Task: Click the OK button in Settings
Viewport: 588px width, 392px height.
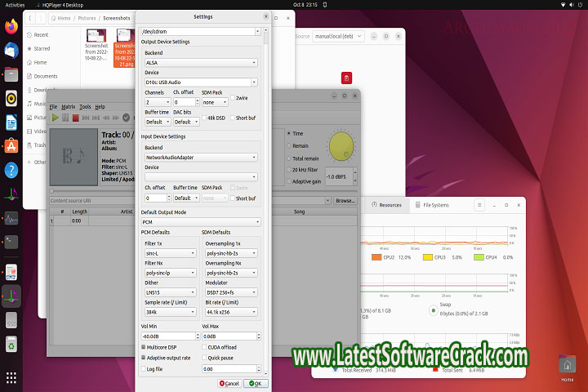Action: [x=254, y=383]
